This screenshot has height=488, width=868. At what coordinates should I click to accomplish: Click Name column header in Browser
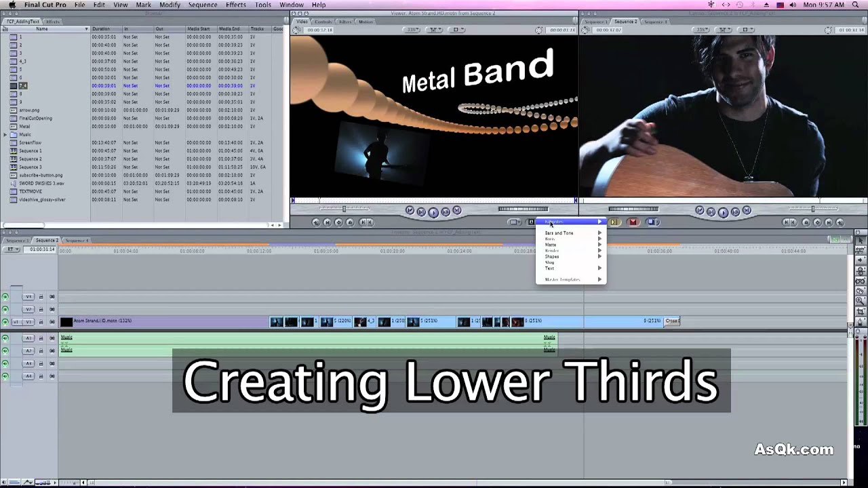pos(42,28)
